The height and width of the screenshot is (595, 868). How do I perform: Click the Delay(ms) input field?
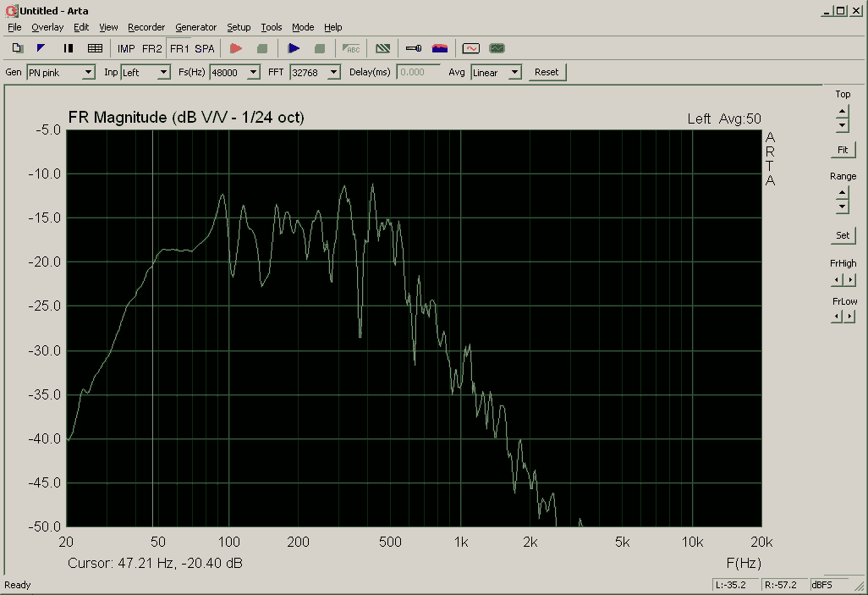pyautogui.click(x=419, y=73)
